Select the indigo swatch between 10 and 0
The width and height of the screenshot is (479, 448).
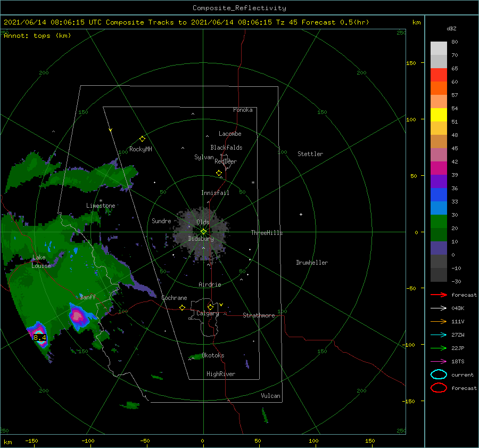pos(439,248)
